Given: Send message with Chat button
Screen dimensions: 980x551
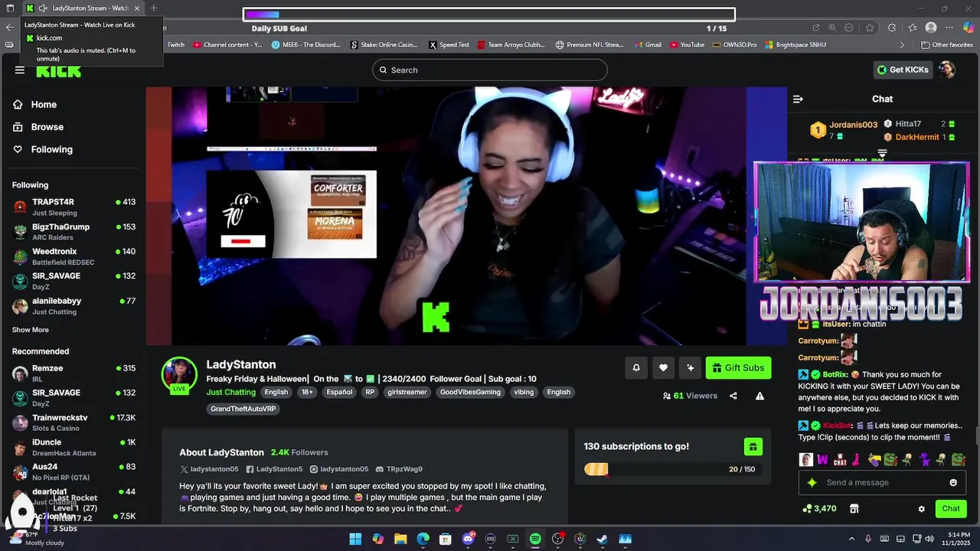Looking at the screenshot, I should point(951,509).
